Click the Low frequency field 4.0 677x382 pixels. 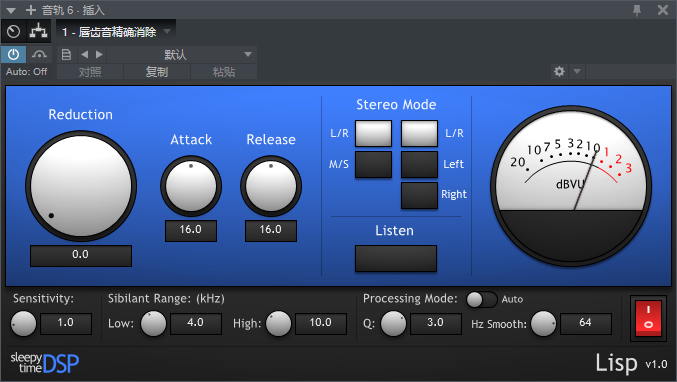tap(196, 323)
